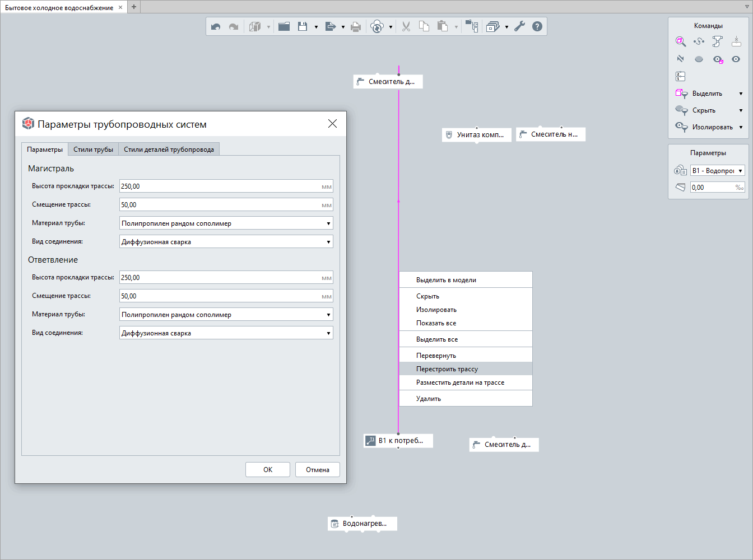The width and height of the screenshot is (753, 560).
Task: Copy using the two-pages icon
Action: tap(424, 26)
